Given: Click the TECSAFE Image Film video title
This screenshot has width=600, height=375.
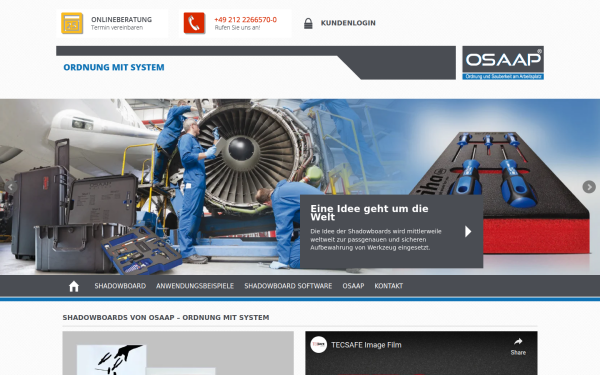Looking at the screenshot, I should 366,345.
